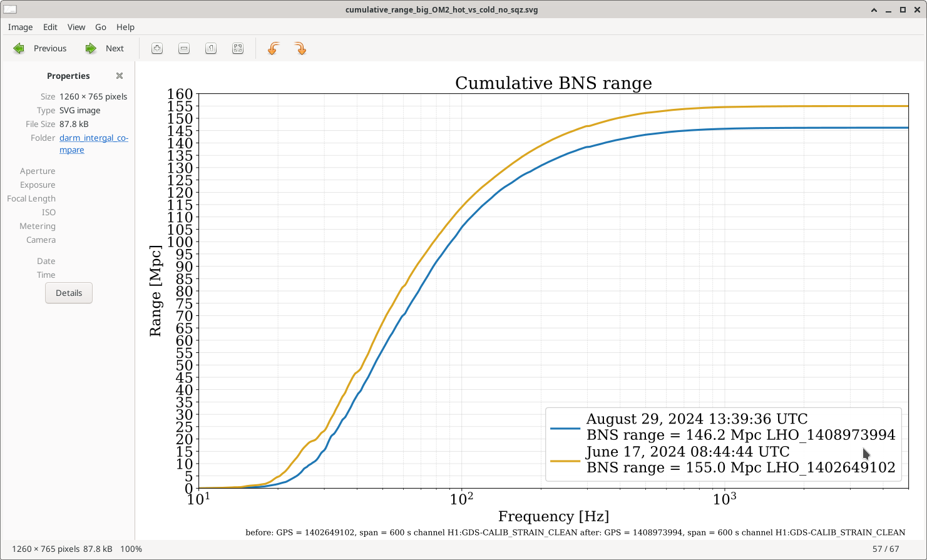Click the 'BNS range = 146.2 Mpc' legend text
This screenshot has height=560, width=927.
pyautogui.click(x=673, y=435)
